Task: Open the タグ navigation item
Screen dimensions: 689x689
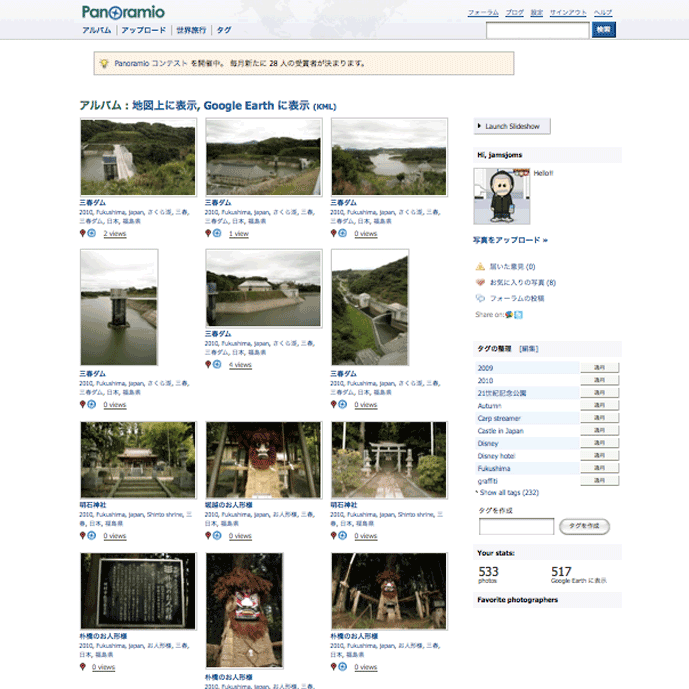Action: tap(224, 30)
